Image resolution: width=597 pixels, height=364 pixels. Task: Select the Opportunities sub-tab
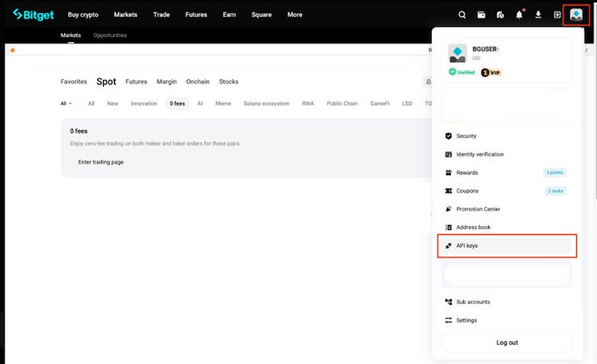(110, 35)
